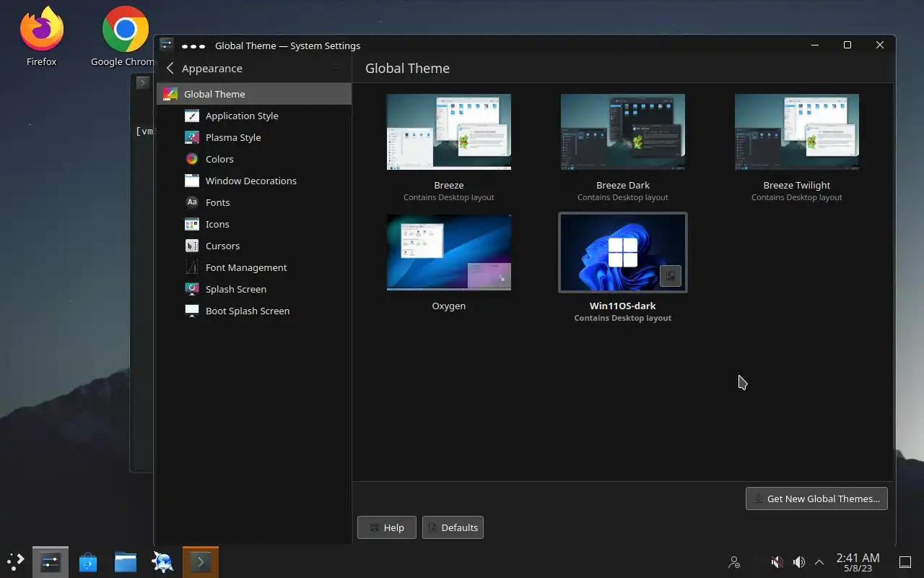Click the chevron button in the background window

coord(142,82)
